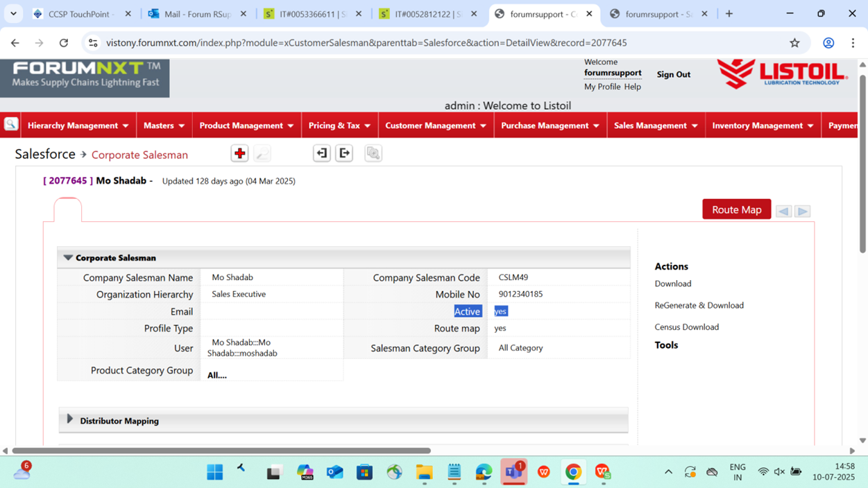Open Pricing & Tax dropdown menu
This screenshot has height=488, width=868.
click(340, 125)
